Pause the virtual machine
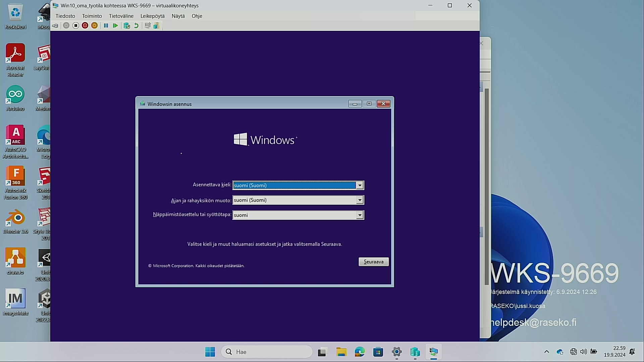This screenshot has width=644, height=362. click(x=106, y=25)
